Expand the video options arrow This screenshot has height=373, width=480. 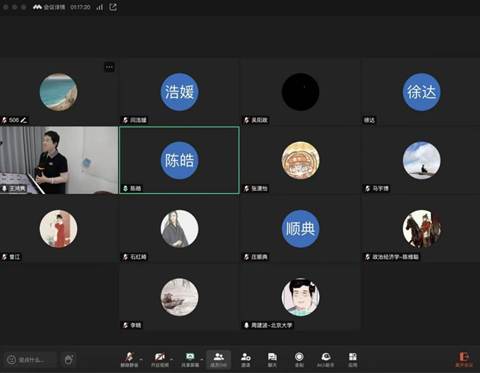pyautogui.click(x=172, y=359)
